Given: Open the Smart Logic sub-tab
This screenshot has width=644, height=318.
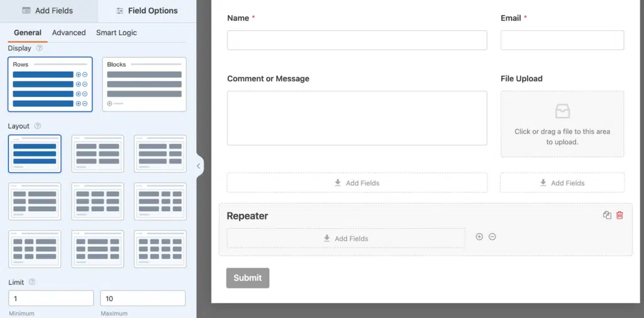Looking at the screenshot, I should [x=116, y=33].
